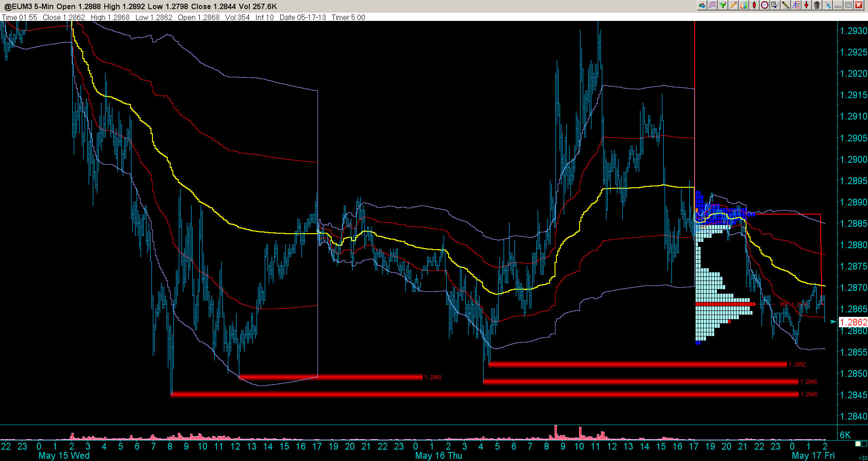
Task: Click the 1.2849 red support line label
Action: (433, 377)
